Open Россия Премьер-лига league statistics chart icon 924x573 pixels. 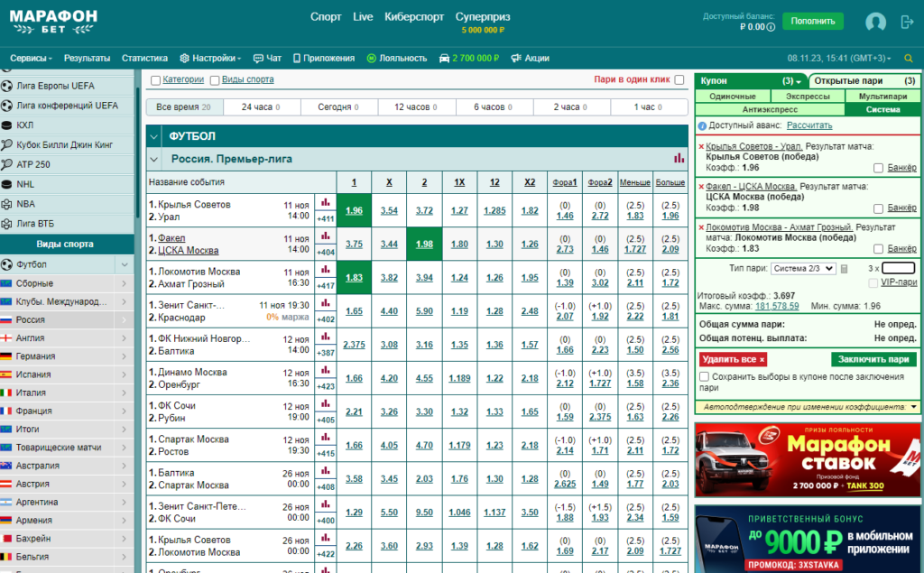679,159
